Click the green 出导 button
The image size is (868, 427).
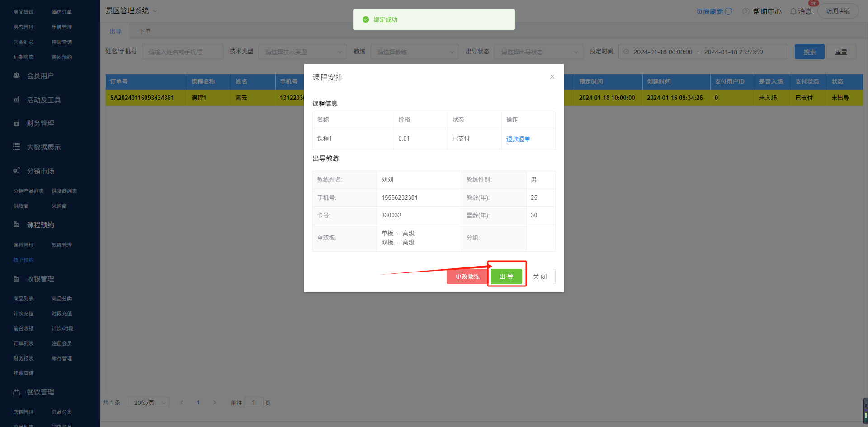tap(506, 277)
